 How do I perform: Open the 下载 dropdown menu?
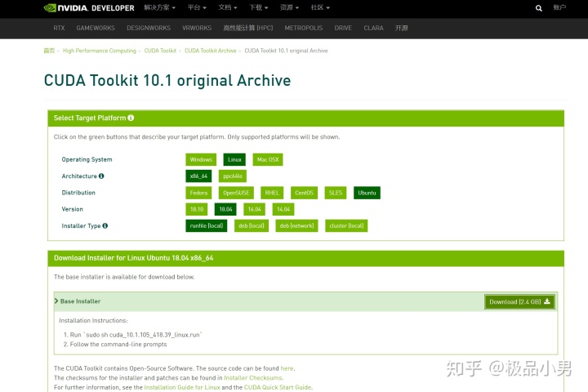(x=258, y=7)
